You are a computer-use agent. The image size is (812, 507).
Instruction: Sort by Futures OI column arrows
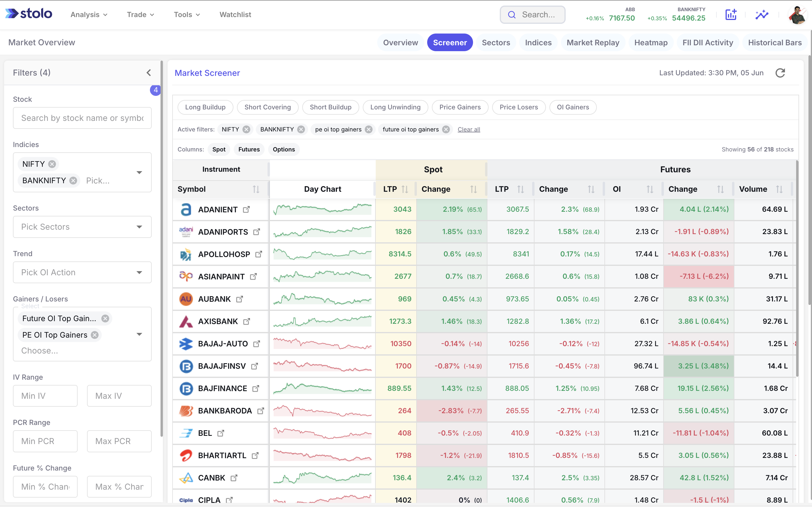(x=650, y=189)
